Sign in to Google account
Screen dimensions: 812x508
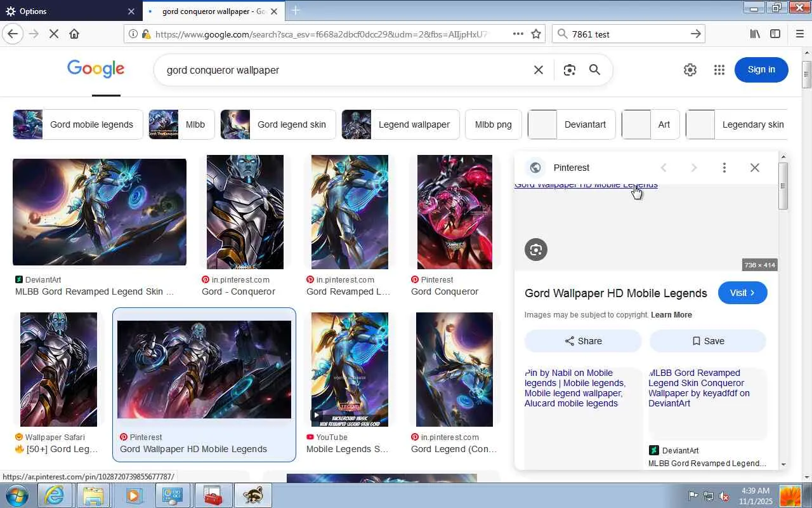tap(761, 70)
